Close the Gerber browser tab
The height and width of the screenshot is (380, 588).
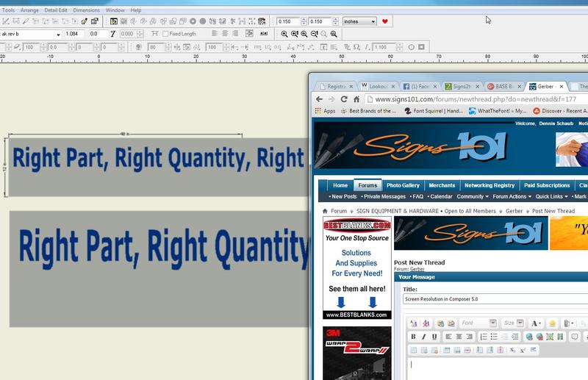point(562,86)
